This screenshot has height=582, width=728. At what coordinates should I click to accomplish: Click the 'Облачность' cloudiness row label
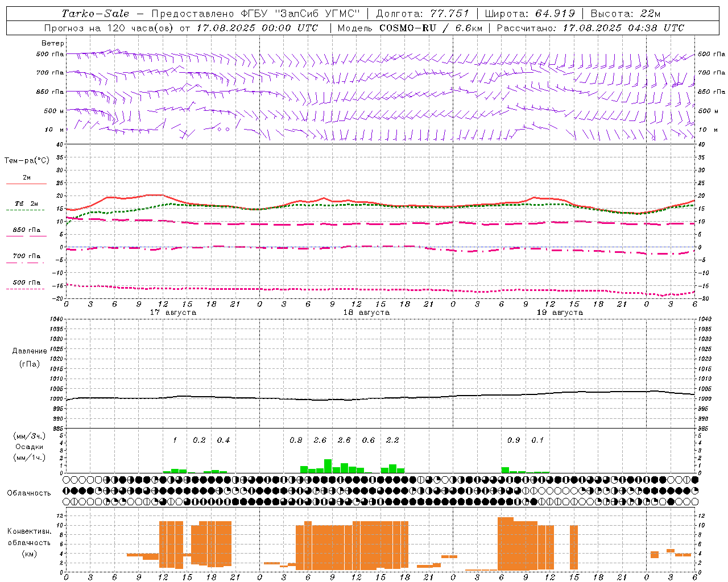point(29,493)
